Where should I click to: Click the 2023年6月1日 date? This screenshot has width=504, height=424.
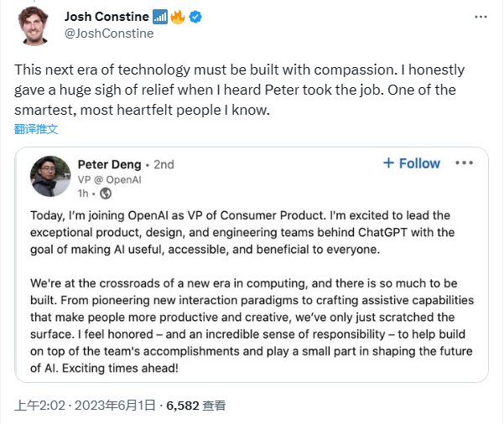(113, 406)
